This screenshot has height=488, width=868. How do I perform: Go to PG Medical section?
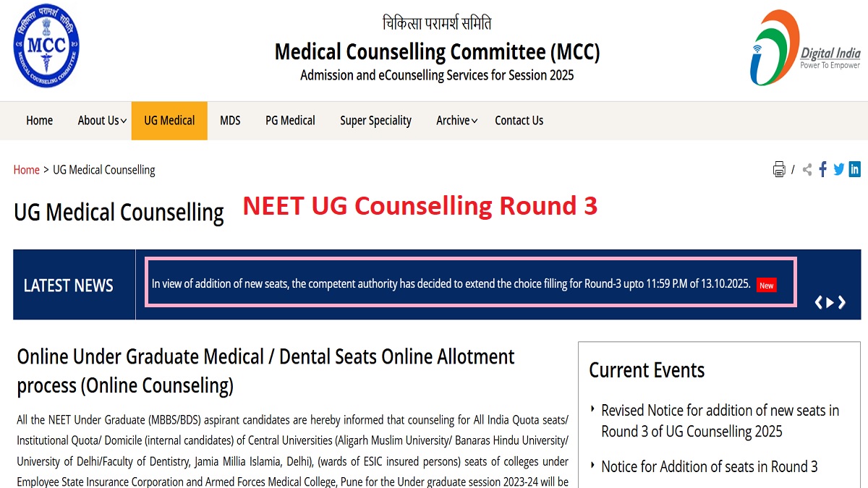point(290,121)
